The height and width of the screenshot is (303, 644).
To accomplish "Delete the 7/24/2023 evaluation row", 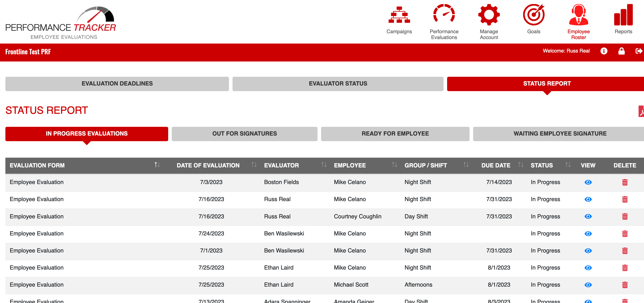I will pyautogui.click(x=625, y=233).
